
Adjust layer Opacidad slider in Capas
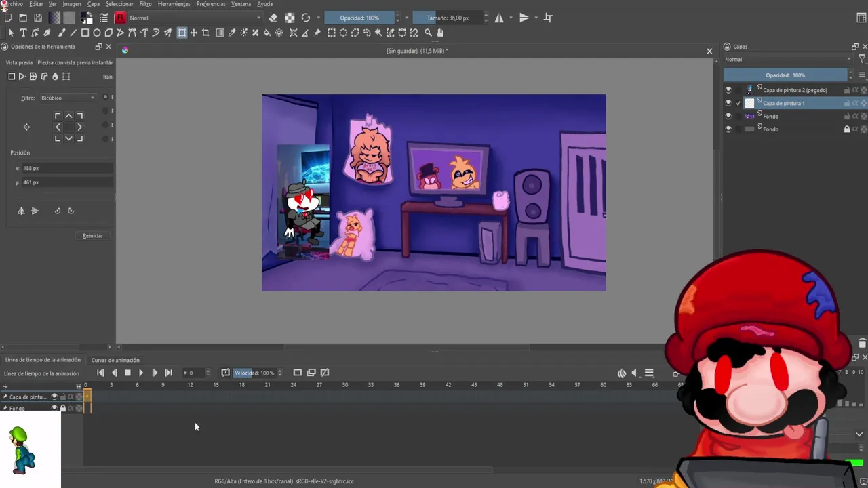coord(785,75)
